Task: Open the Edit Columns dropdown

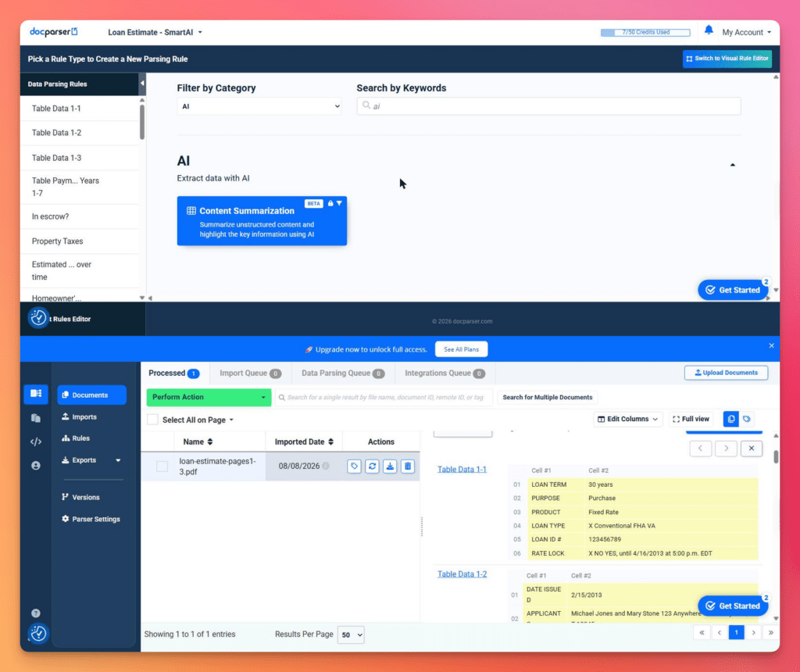Action: [627, 419]
